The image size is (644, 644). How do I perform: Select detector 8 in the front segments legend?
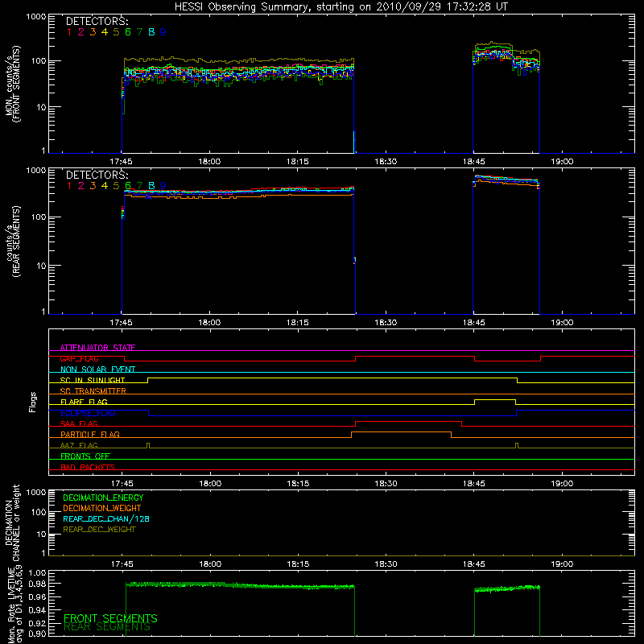pyautogui.click(x=151, y=32)
